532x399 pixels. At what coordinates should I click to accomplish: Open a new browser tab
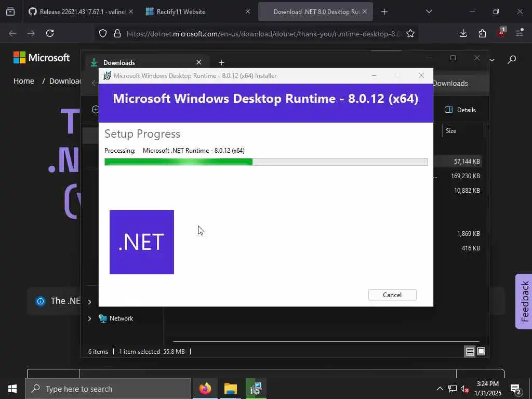(384, 12)
